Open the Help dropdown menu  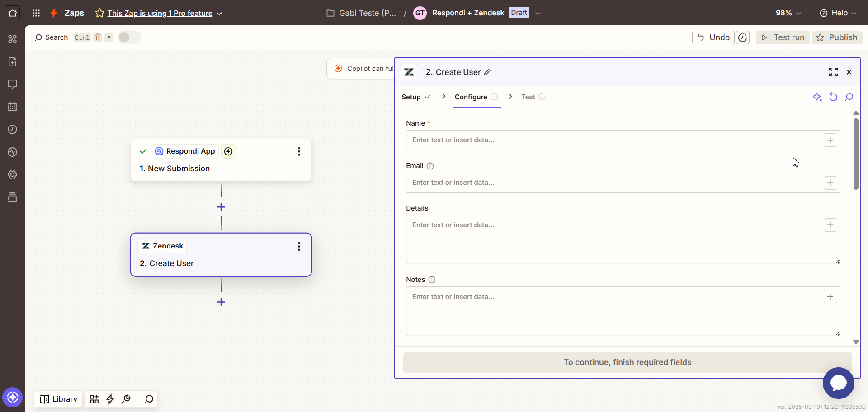tap(838, 13)
